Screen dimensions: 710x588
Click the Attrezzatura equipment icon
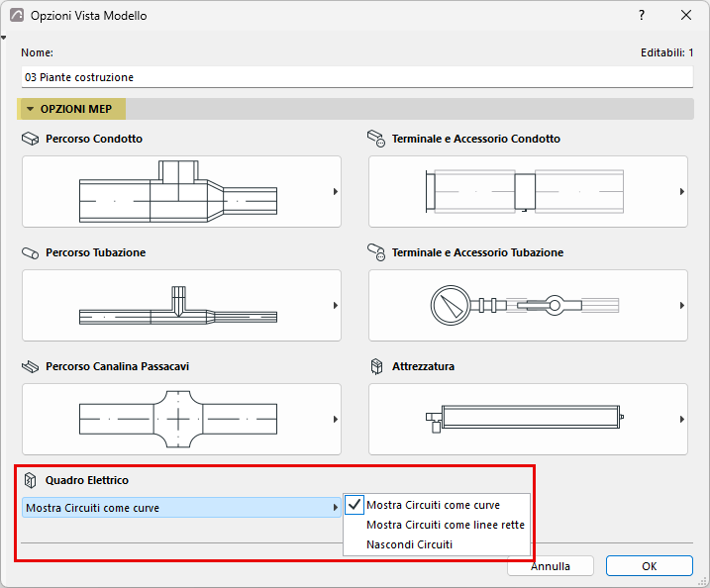[x=376, y=366]
